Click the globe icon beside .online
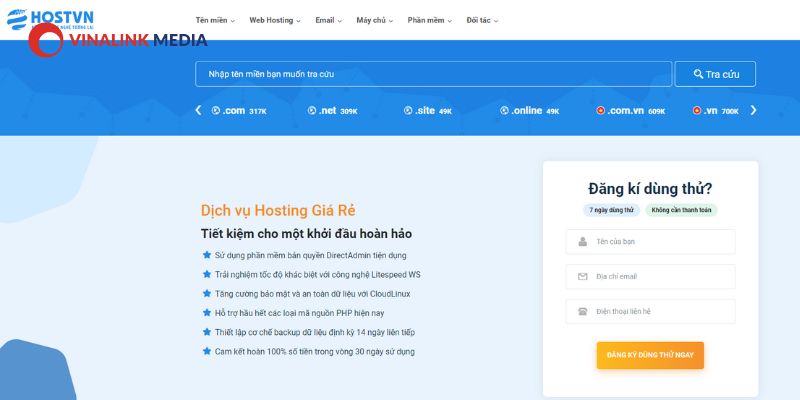 (x=504, y=110)
